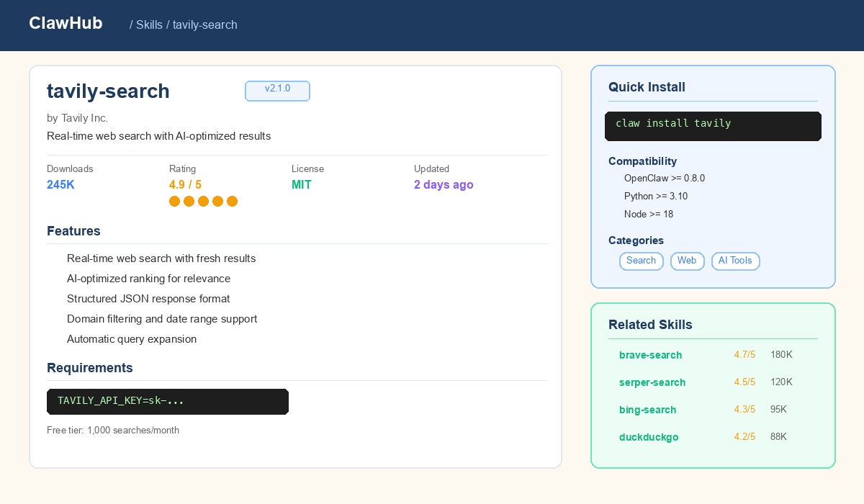Click 'AI-optimized ranking for relevance' feature
This screenshot has height=504, width=864.
click(148, 279)
